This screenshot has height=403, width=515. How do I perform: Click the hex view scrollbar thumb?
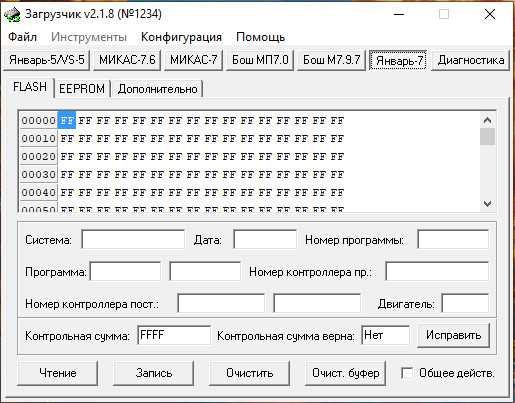click(487, 137)
